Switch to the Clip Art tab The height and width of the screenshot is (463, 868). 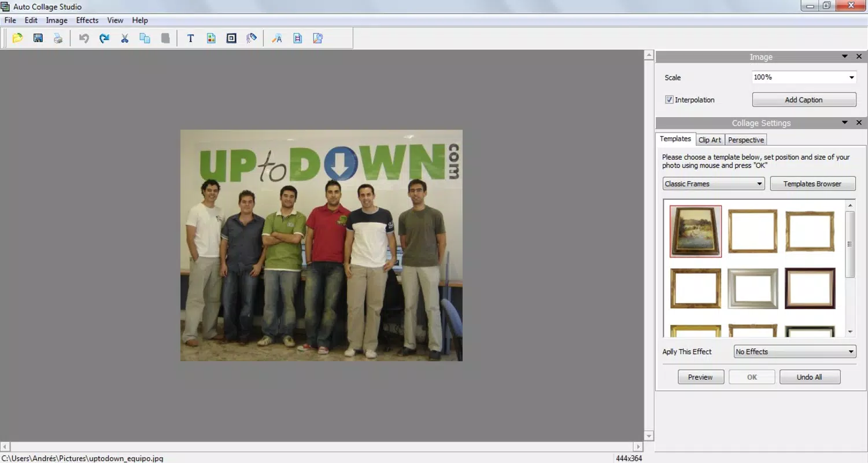click(x=710, y=140)
